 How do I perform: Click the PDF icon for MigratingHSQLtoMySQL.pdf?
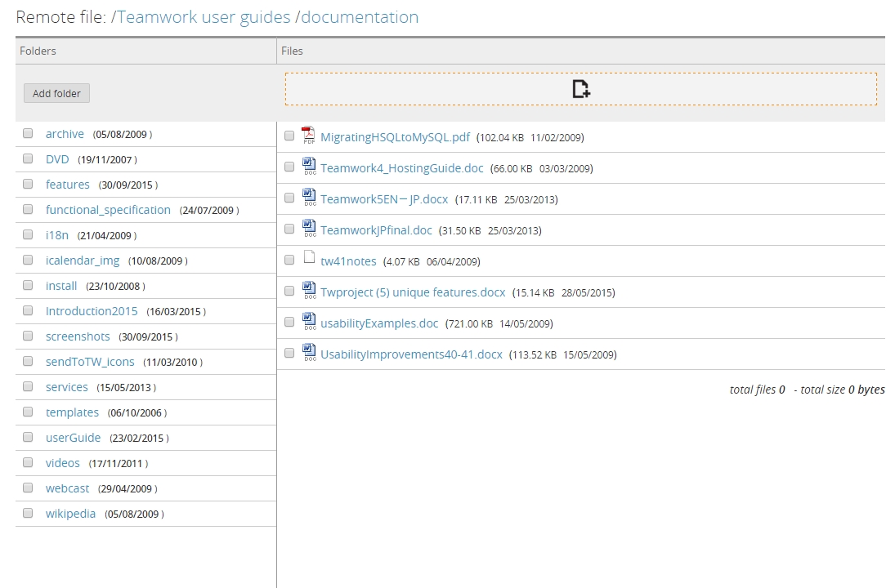(x=308, y=136)
